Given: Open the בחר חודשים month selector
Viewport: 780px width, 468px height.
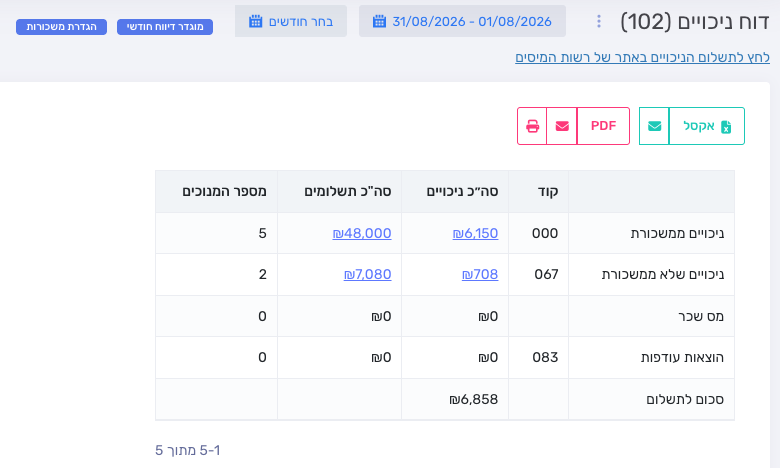Looking at the screenshot, I should click(x=291, y=21).
